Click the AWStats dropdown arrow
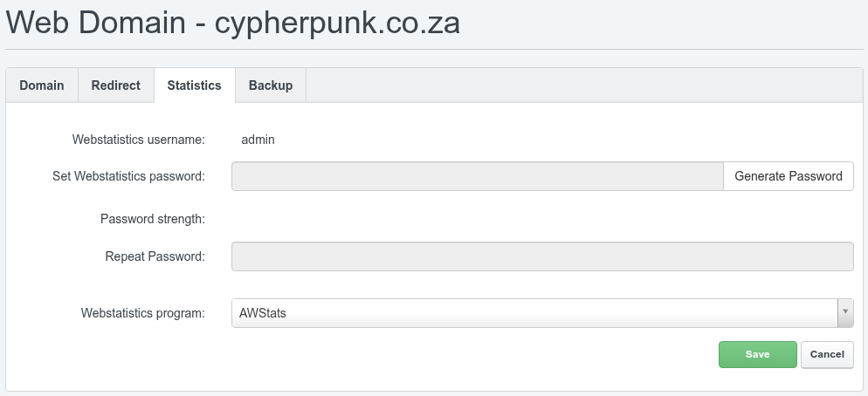 (x=845, y=313)
